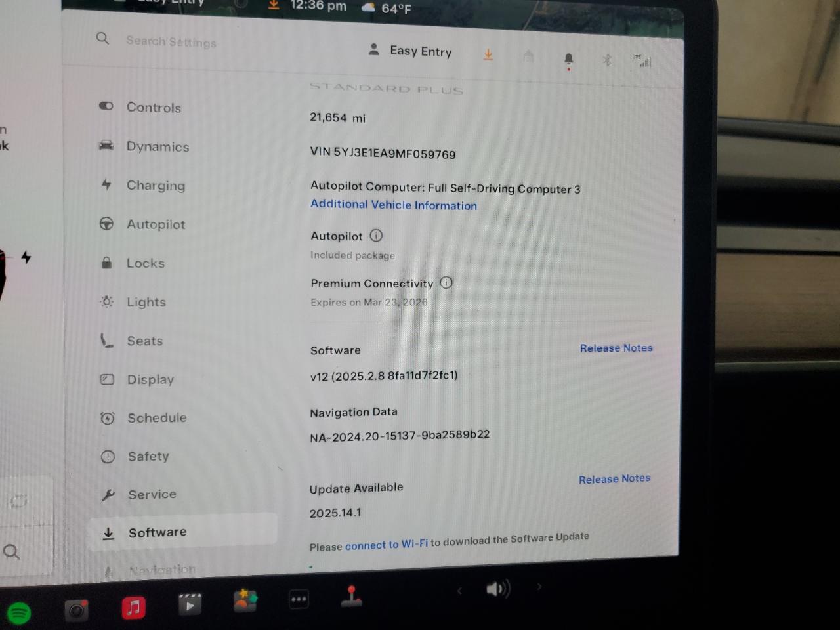The width and height of the screenshot is (840, 630).
Task: Open the Locks settings menu
Action: pyautogui.click(x=132, y=263)
